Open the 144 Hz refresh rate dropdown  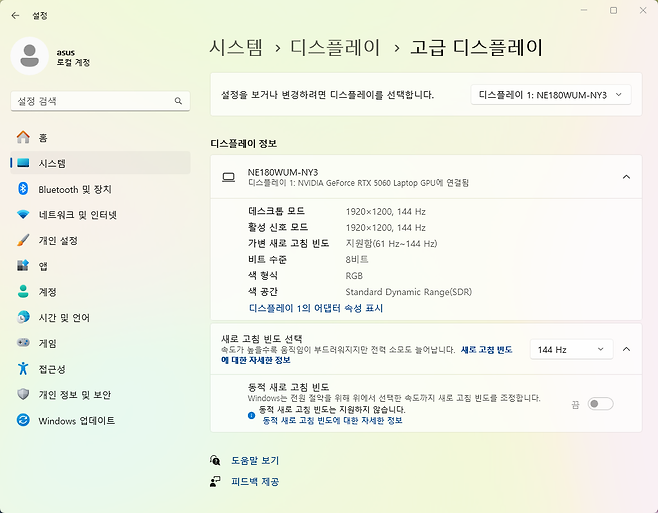pyautogui.click(x=570, y=349)
